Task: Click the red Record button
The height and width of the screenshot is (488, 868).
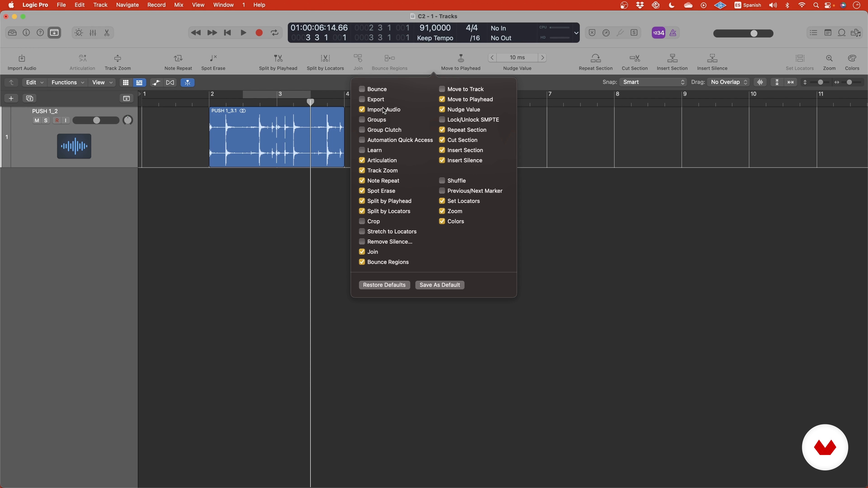Action: (259, 33)
